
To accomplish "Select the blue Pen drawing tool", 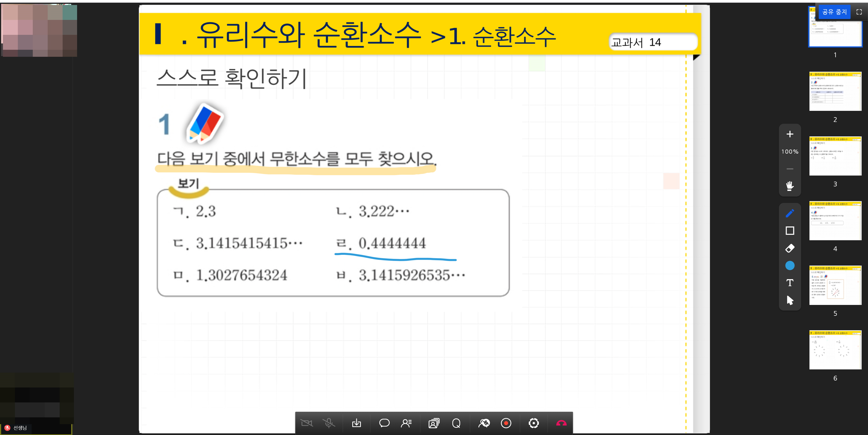I will click(790, 213).
